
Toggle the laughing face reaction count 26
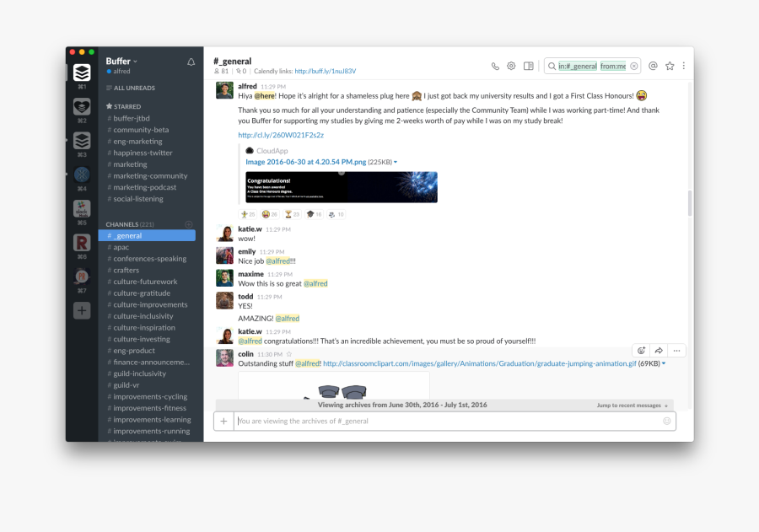270,214
